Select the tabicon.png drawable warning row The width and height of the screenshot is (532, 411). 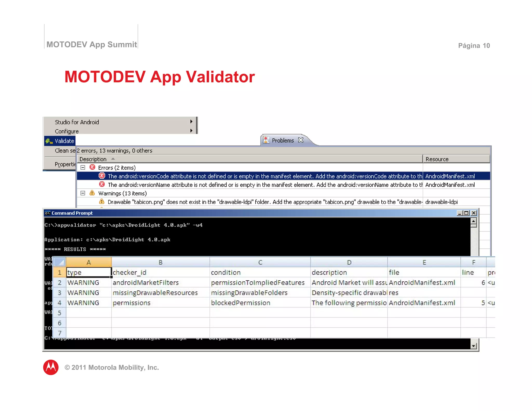283,202
